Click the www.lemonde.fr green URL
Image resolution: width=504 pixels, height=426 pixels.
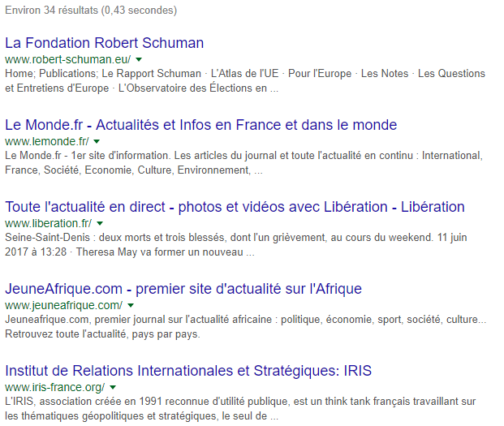[x=46, y=142]
